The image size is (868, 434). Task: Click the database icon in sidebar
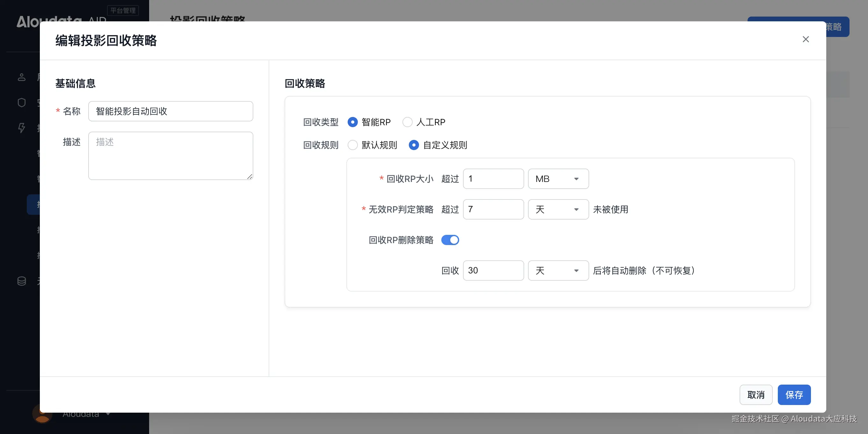[x=22, y=281]
